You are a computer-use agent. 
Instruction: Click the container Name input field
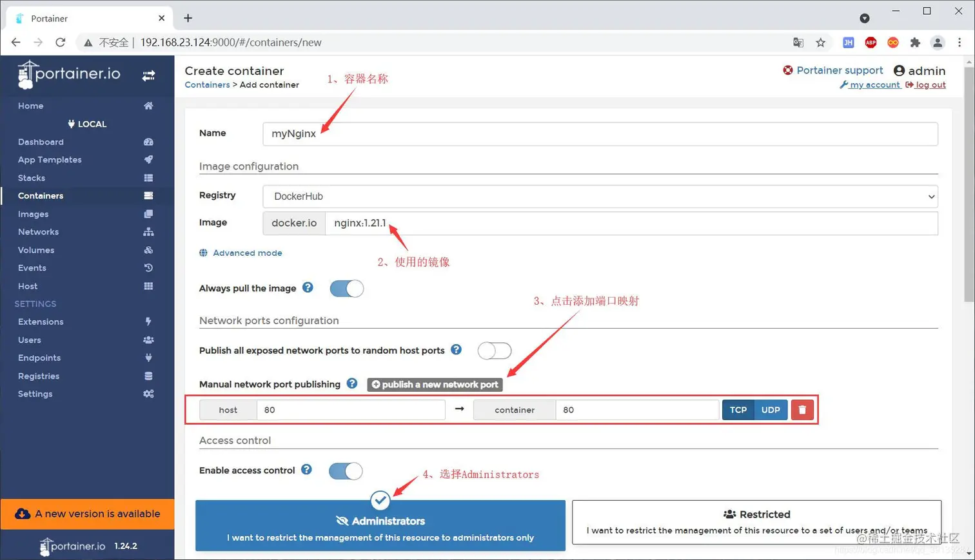pyautogui.click(x=600, y=133)
